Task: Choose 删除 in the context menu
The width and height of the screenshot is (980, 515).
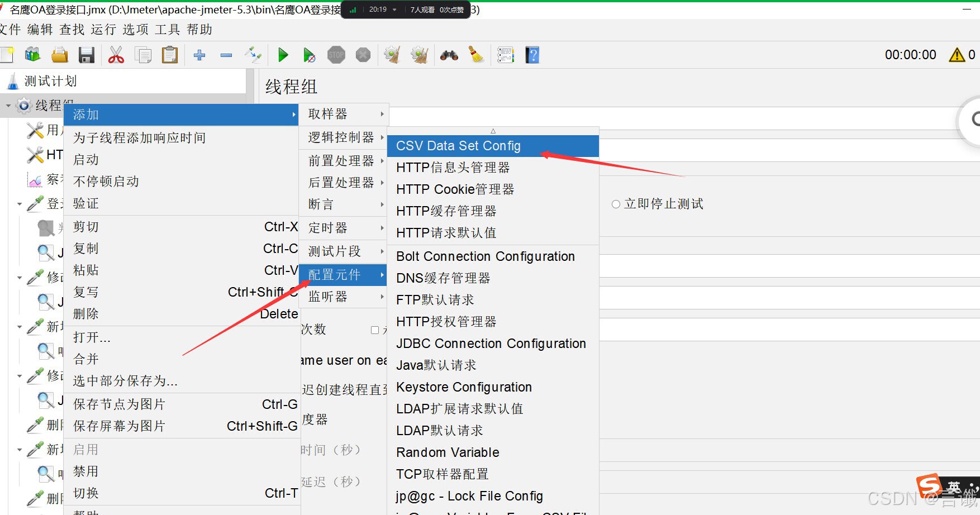Action: (182, 314)
